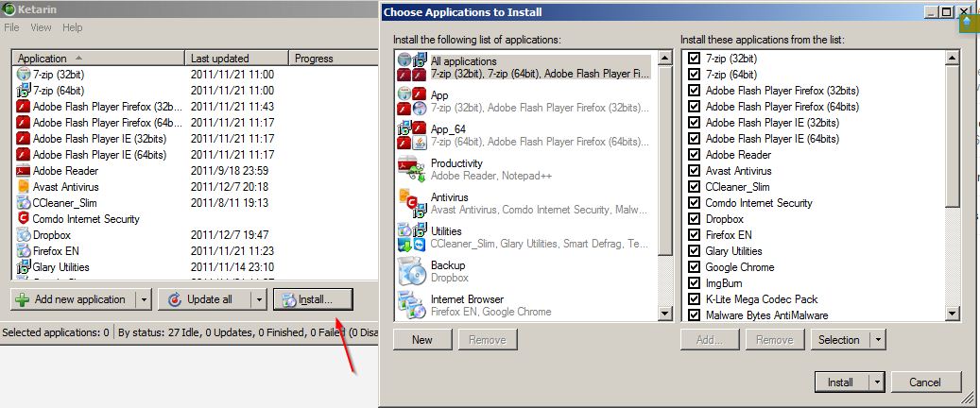Click the Install... button in Ketarin
Screen dimensions: 980x408
coord(313,300)
